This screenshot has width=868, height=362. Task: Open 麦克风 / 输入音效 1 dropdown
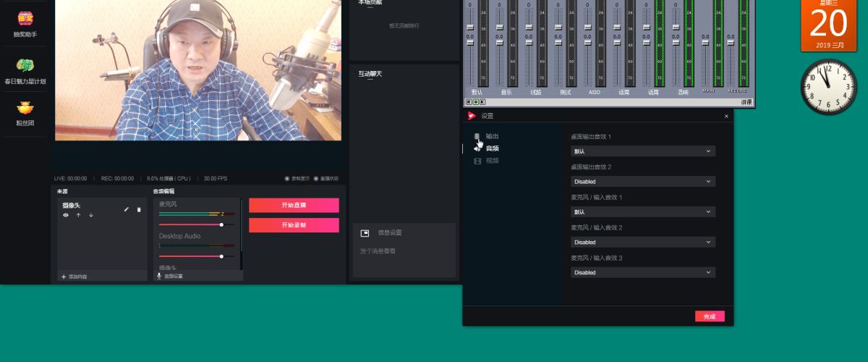(x=643, y=212)
